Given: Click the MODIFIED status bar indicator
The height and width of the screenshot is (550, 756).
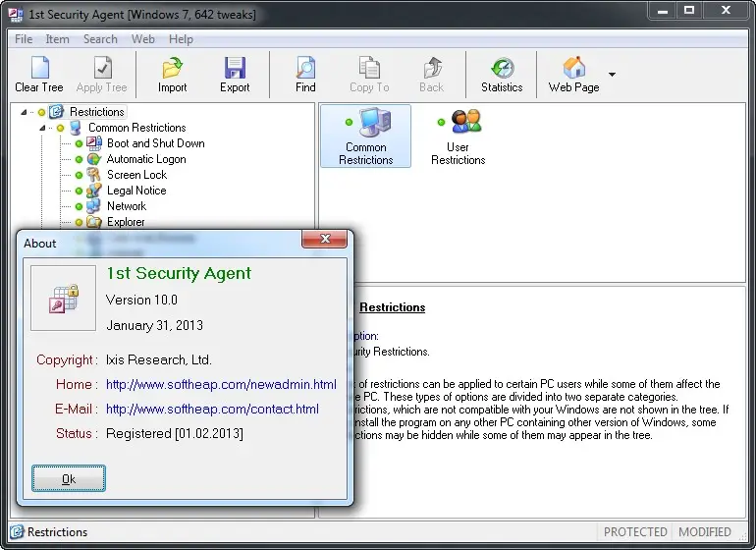Looking at the screenshot, I should [704, 531].
